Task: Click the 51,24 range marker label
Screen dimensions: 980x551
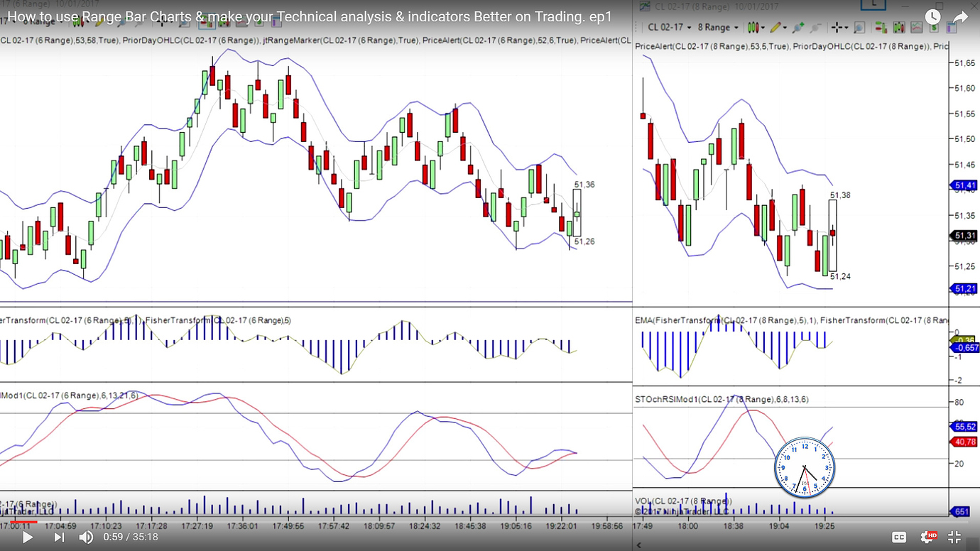Action: (x=840, y=276)
